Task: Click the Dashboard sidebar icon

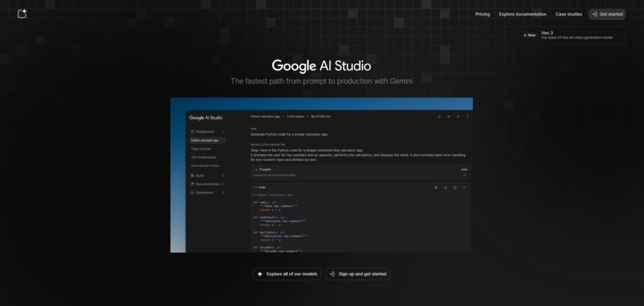Action: (192, 192)
